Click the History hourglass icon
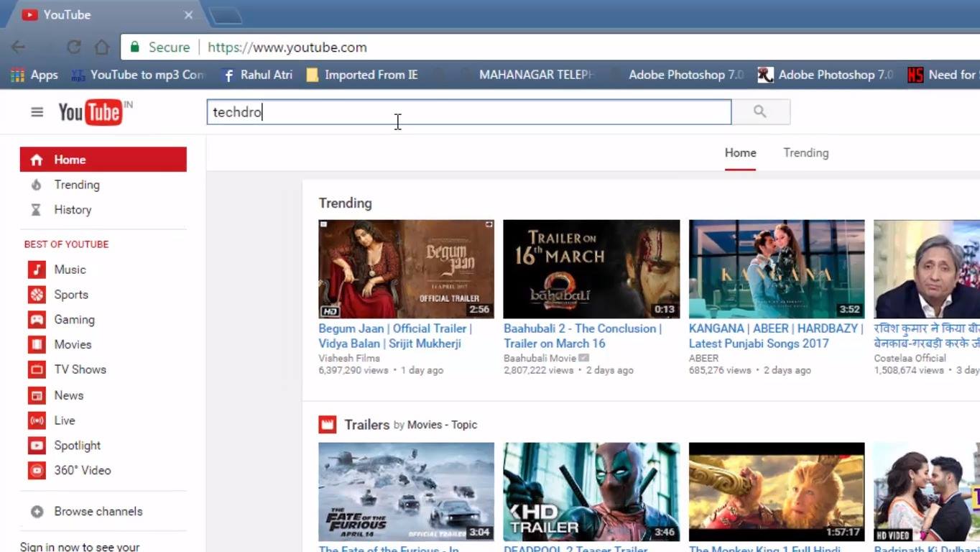980x552 pixels. 37,210
